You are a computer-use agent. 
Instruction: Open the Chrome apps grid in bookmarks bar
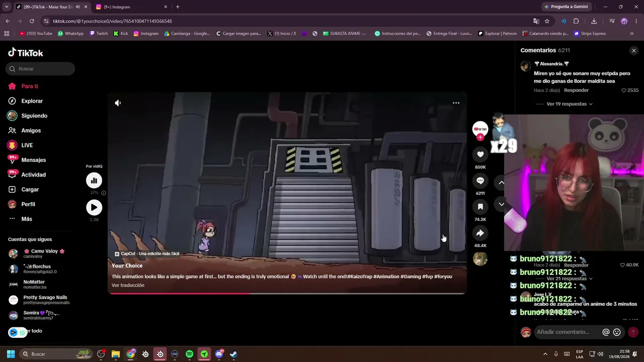click(7, 34)
